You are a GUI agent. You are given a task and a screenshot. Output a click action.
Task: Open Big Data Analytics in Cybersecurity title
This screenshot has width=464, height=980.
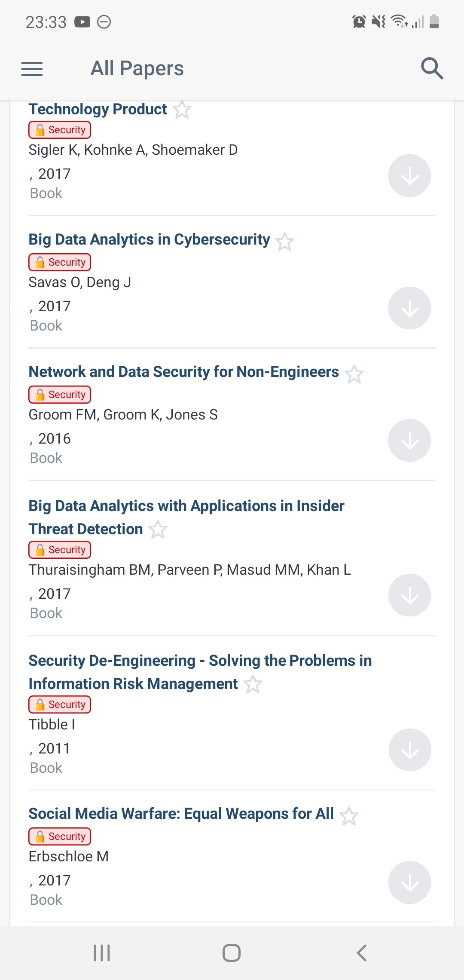pyautogui.click(x=149, y=239)
